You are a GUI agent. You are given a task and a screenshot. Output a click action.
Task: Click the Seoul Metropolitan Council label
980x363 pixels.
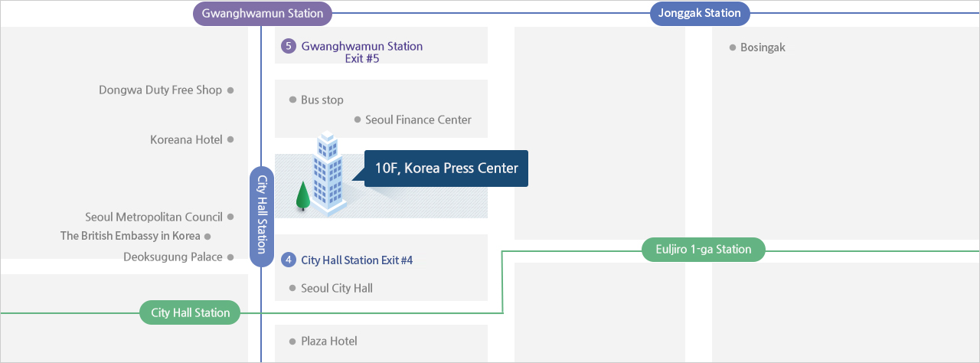tap(154, 217)
